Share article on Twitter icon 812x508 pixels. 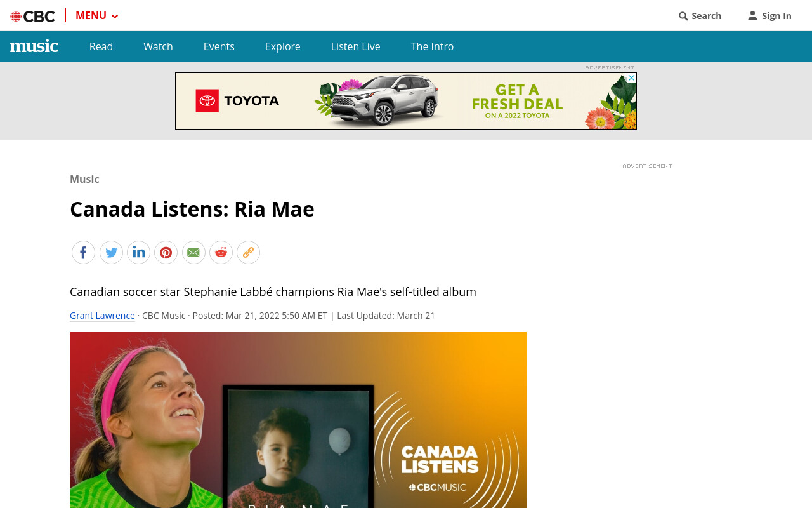pos(111,253)
